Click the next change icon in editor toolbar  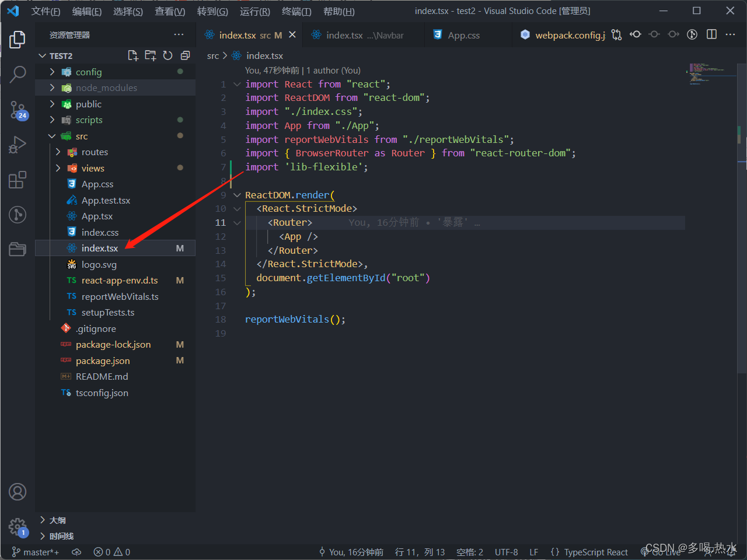673,34
